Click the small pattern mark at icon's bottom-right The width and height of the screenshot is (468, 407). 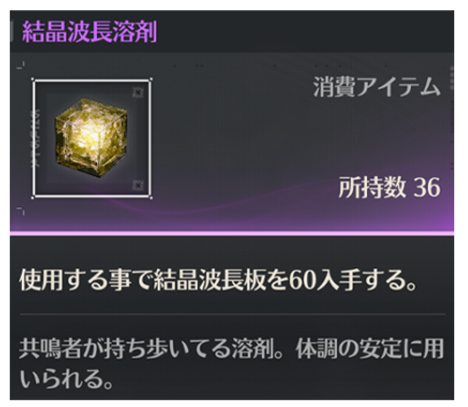(138, 185)
